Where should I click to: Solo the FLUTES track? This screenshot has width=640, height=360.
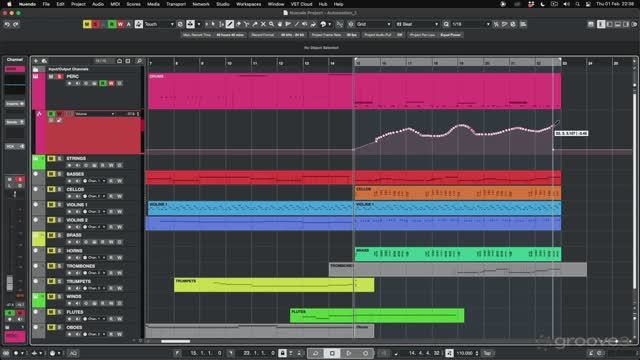(x=60, y=312)
